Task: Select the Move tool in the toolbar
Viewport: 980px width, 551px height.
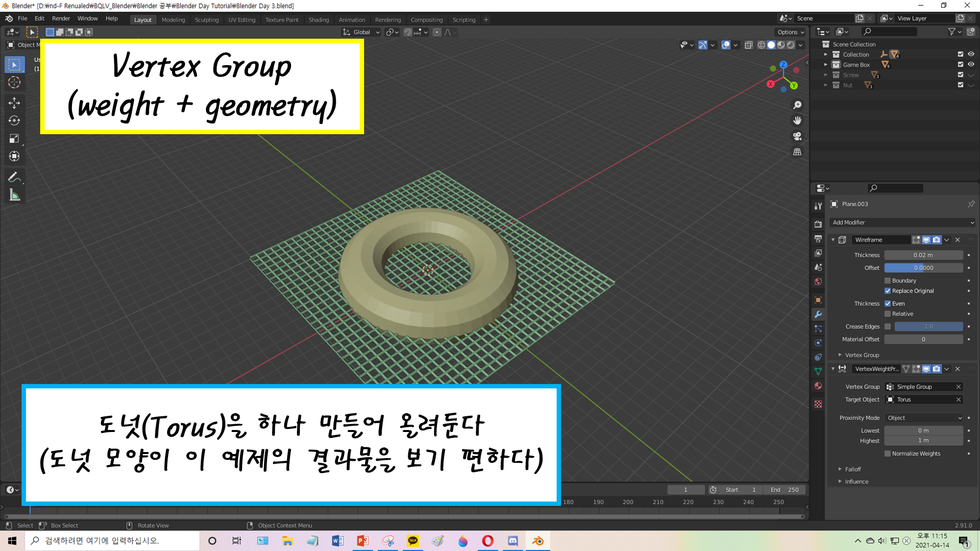Action: 14,102
